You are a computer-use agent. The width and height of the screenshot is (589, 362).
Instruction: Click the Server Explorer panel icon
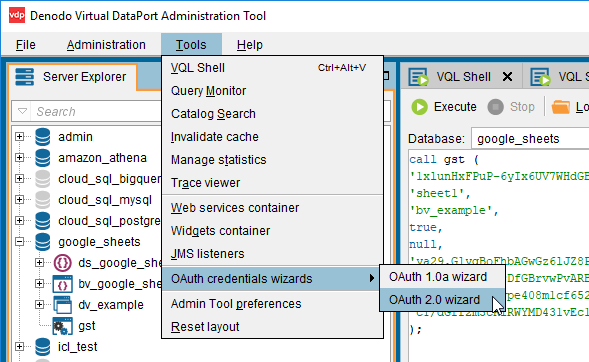pyautogui.click(x=25, y=77)
